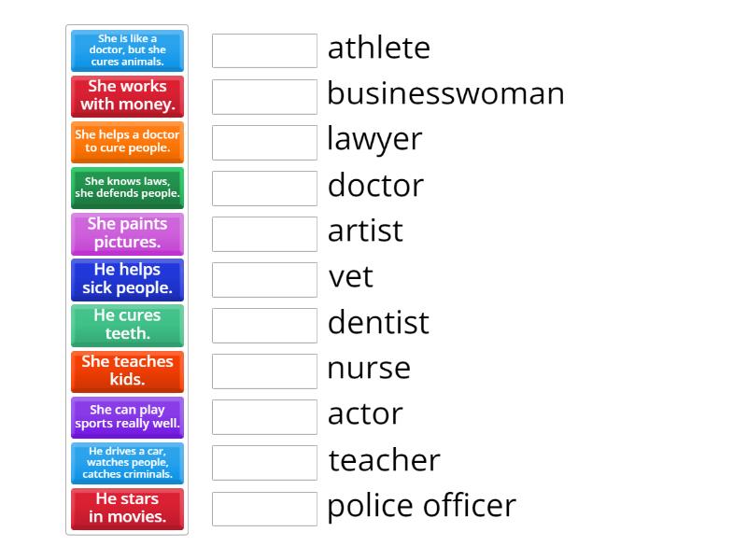Image resolution: width=747 pixels, height=560 pixels.
Task: Click the word 'lawyer'
Action: 373,140
